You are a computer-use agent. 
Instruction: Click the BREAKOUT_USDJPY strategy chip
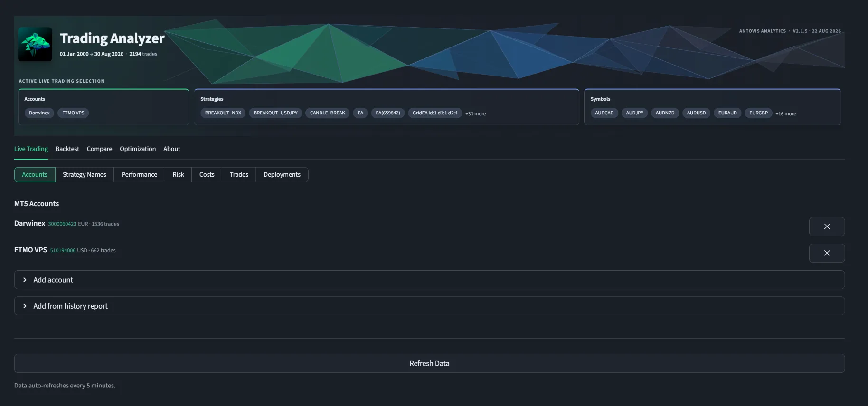275,113
